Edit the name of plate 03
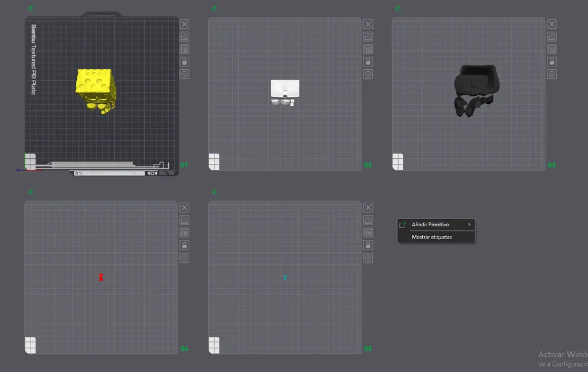588x372 pixels. [x=398, y=8]
